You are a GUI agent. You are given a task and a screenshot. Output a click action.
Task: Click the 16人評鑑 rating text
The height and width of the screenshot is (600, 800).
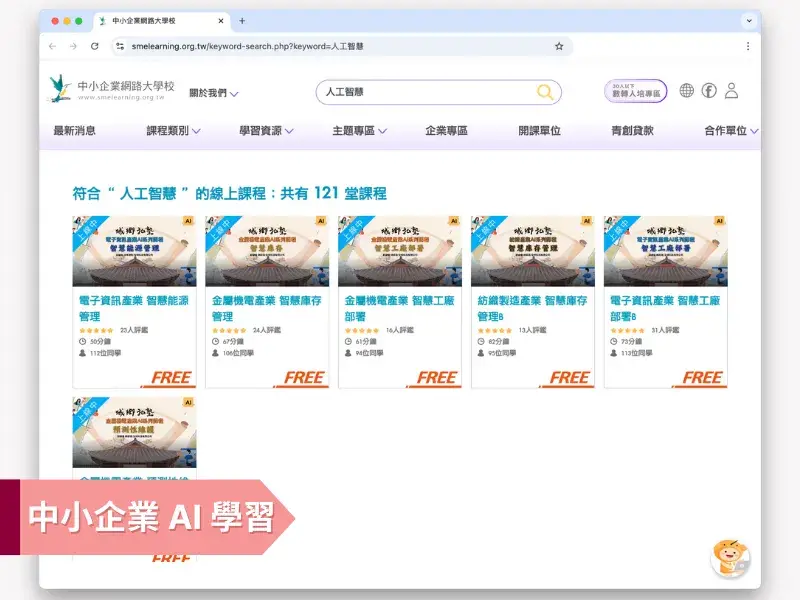(400, 330)
